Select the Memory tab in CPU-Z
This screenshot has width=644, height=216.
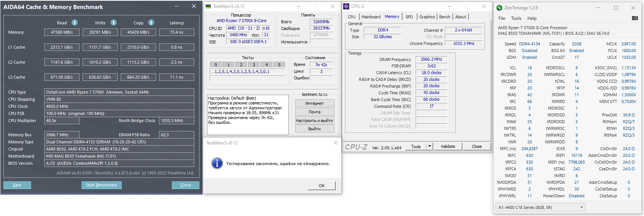tap(392, 16)
